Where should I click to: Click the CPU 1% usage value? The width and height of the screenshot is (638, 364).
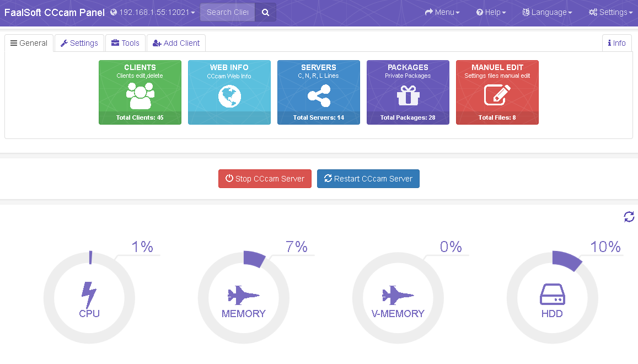[x=142, y=247]
